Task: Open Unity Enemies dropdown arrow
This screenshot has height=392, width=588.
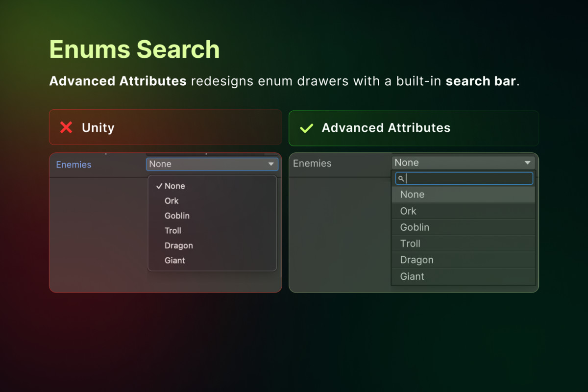Action: (271, 164)
